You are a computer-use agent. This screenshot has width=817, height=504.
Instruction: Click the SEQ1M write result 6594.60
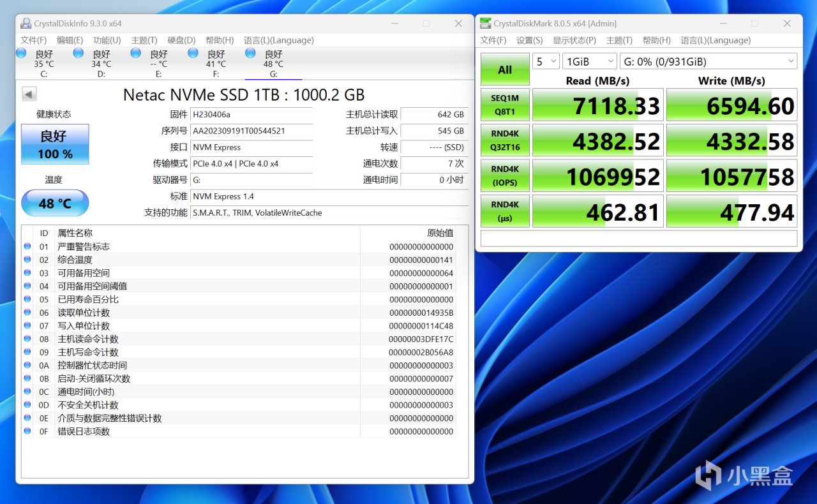tap(732, 105)
